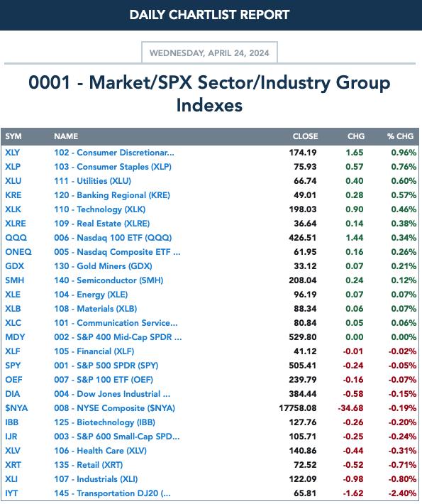Open 120 - Banking Regional (KRE) link
The height and width of the screenshot is (504, 422).
coord(112,195)
